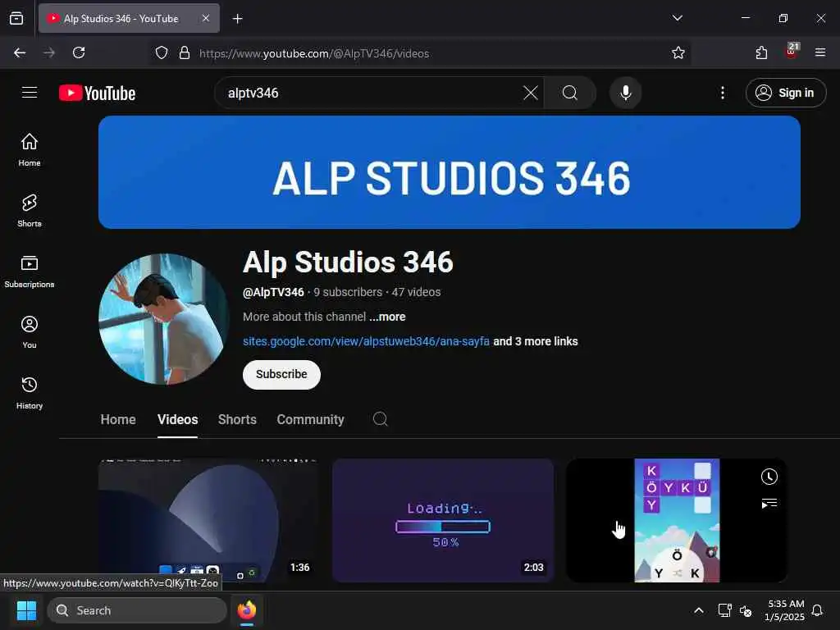
Task: Search within the channel using the magnifier
Action: click(380, 419)
